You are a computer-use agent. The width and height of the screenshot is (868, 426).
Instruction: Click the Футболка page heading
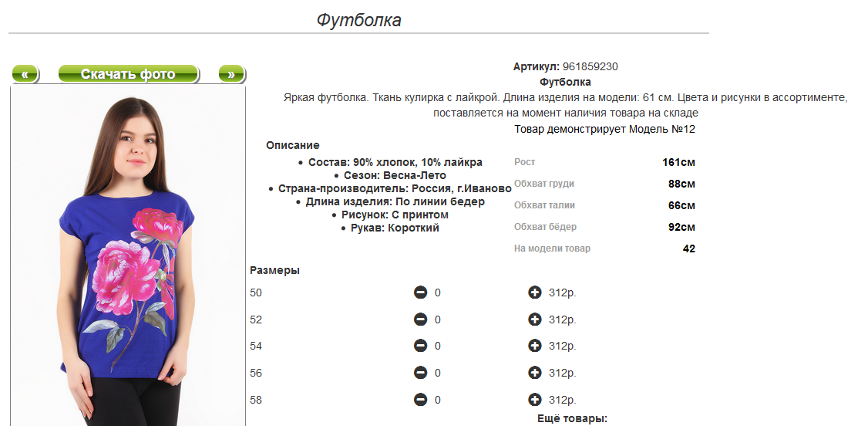[x=358, y=21]
